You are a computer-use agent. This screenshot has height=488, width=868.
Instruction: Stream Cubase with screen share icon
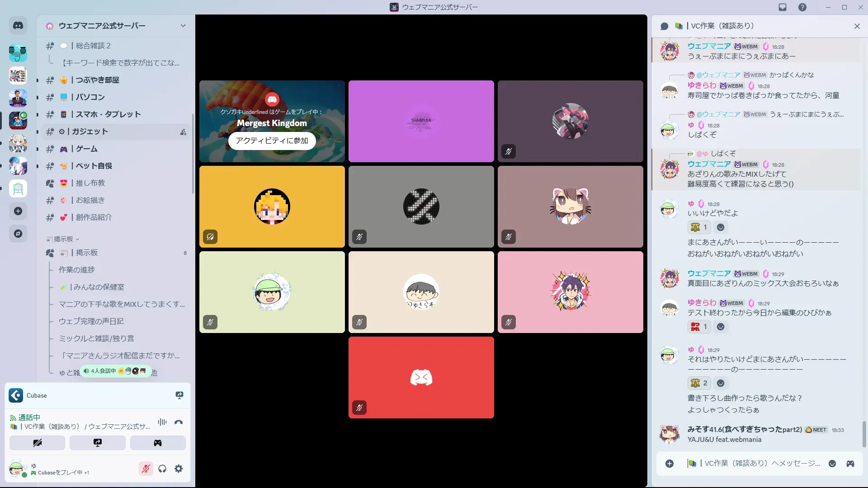point(179,395)
